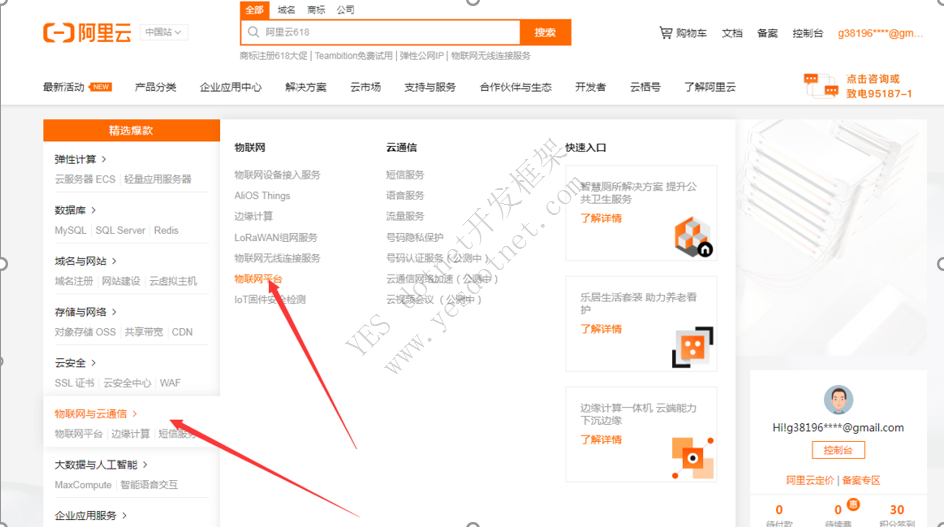This screenshot has width=944, height=527.
Task: Expand the 企业应用服务 category
Action: click(90, 516)
